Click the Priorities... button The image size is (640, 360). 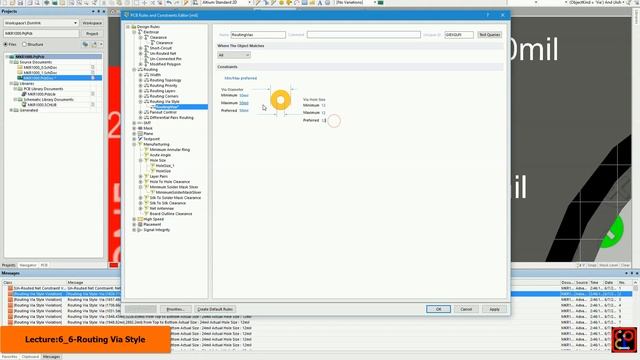[x=176, y=309]
